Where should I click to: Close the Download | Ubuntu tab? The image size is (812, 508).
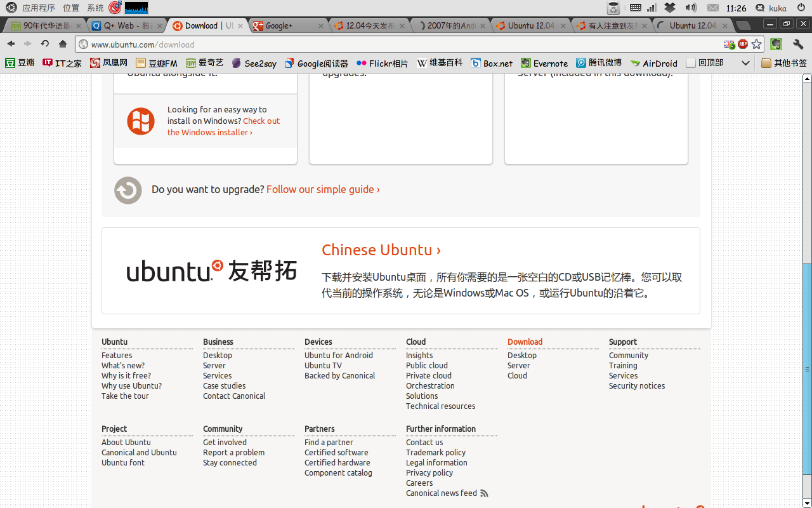click(241, 26)
